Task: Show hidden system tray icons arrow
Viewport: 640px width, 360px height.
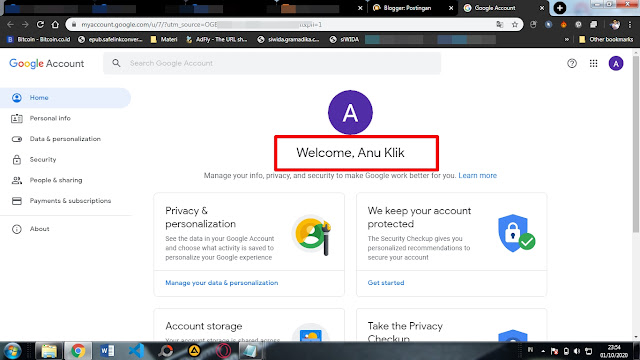Action: [x=543, y=351]
